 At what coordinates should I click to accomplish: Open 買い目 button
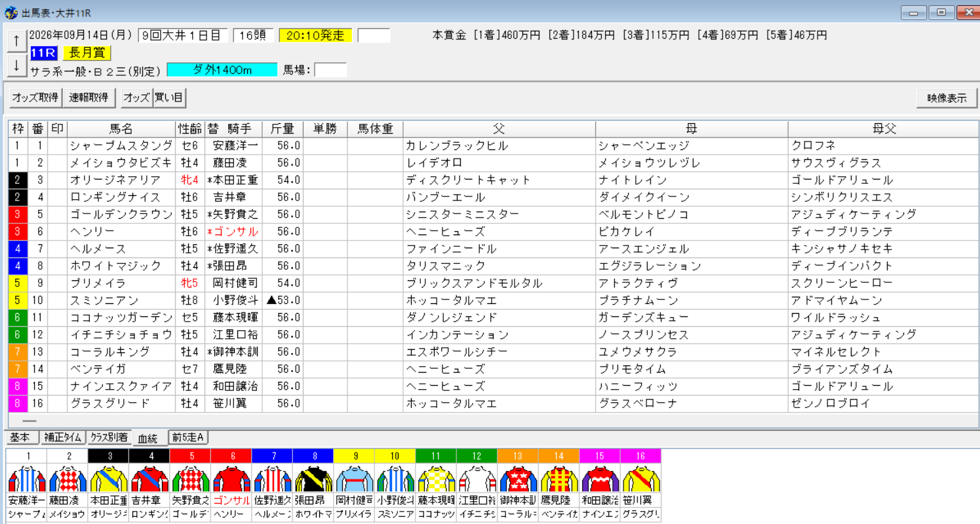(x=169, y=98)
